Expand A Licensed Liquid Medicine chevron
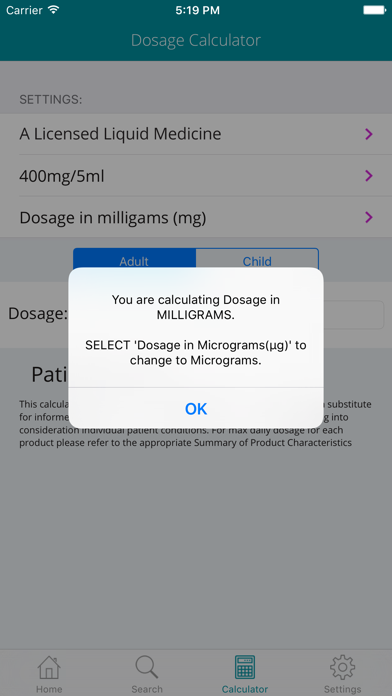The image size is (392, 696). pos(368,134)
